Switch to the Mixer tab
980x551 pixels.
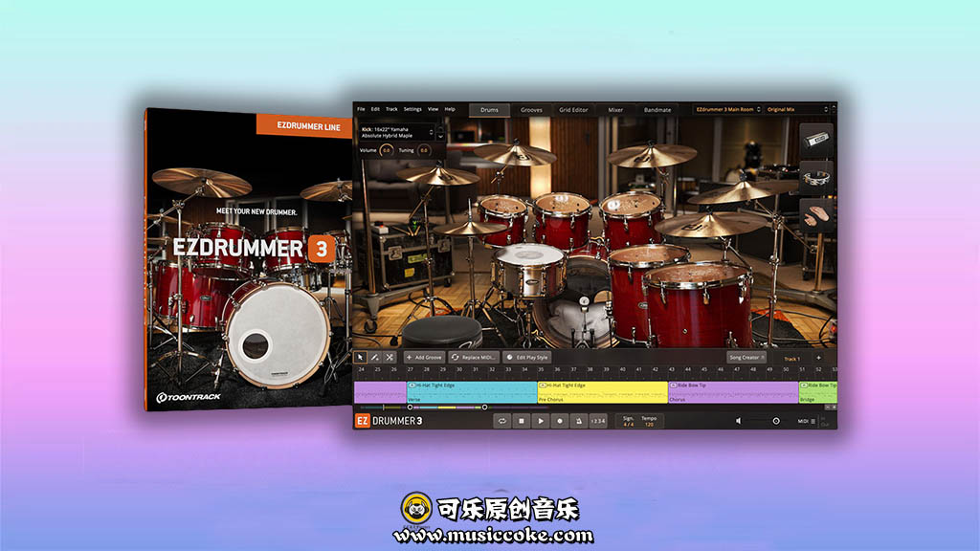(x=615, y=110)
